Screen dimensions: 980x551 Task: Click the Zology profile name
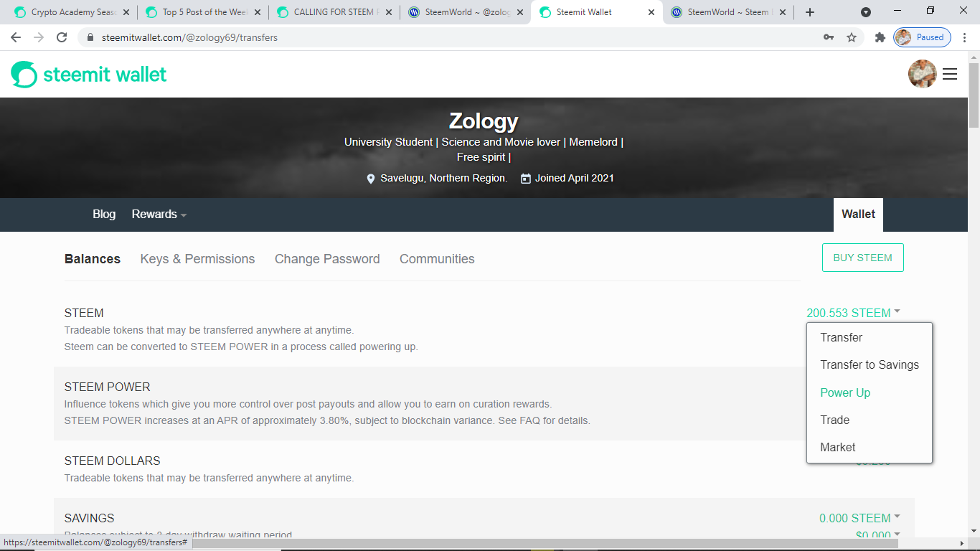pos(484,121)
